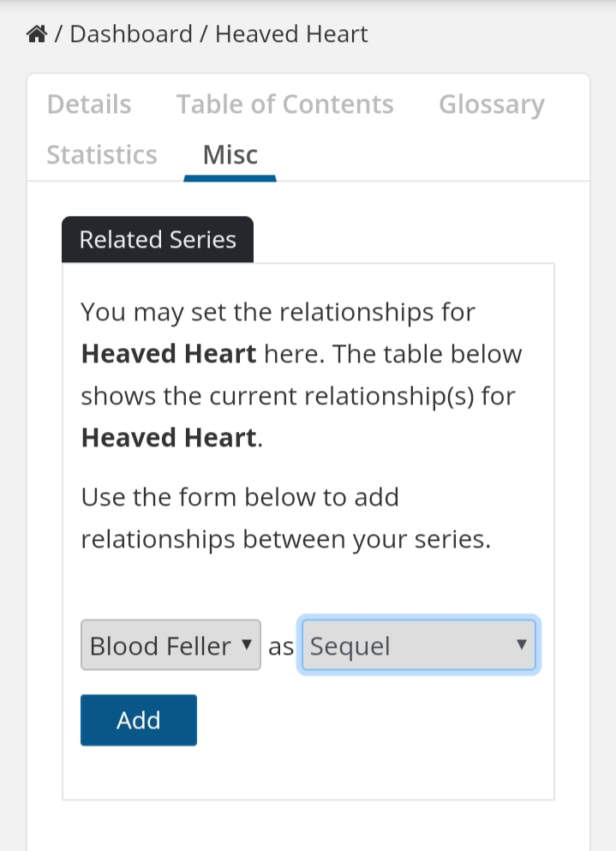This screenshot has height=851, width=616.
Task: Click the bold Heaved Heart before 'here'
Action: click(168, 354)
